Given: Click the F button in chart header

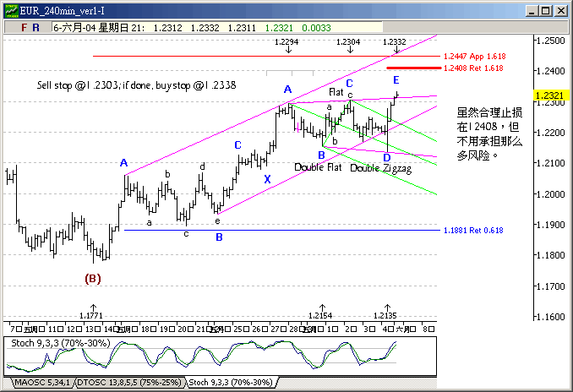Looking at the screenshot, I should click(25, 27).
